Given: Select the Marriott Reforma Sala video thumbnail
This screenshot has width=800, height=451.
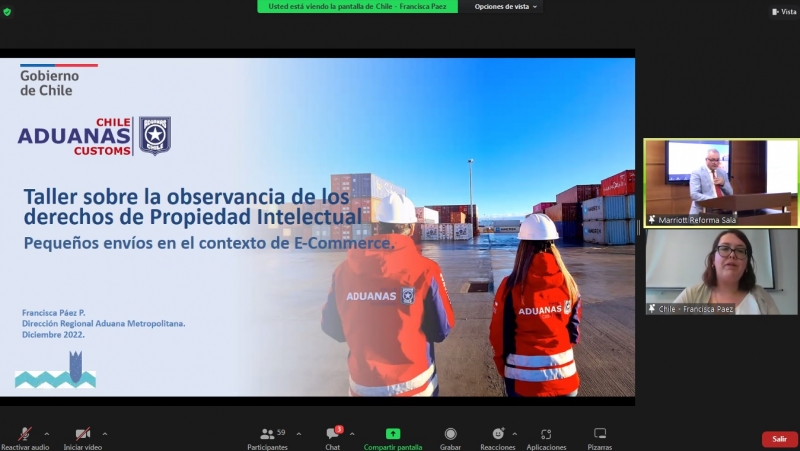Looking at the screenshot, I should click(x=721, y=183).
